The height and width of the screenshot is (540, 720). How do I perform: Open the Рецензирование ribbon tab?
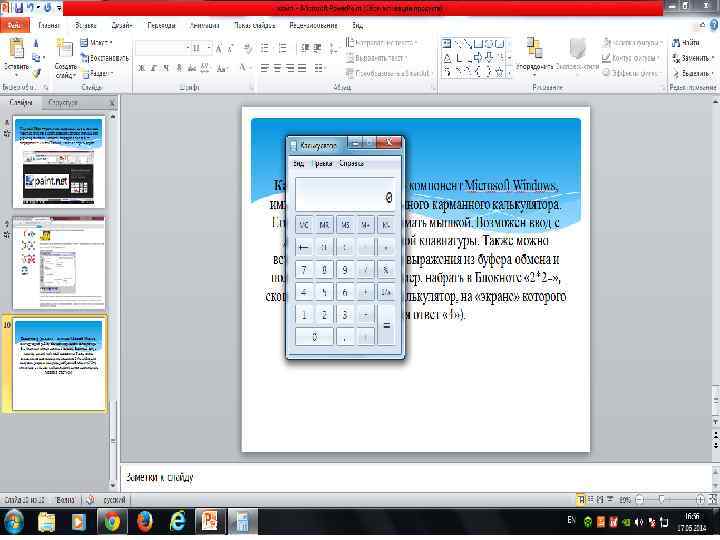coord(314,26)
